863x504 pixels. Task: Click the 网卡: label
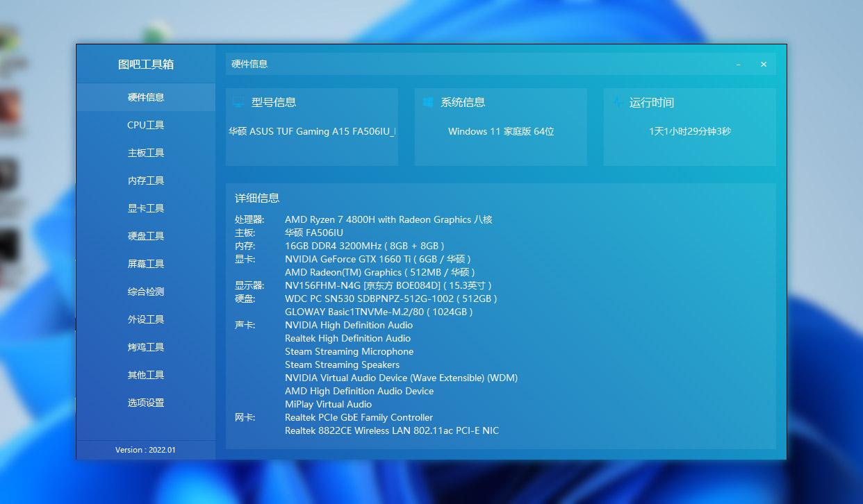click(x=245, y=417)
